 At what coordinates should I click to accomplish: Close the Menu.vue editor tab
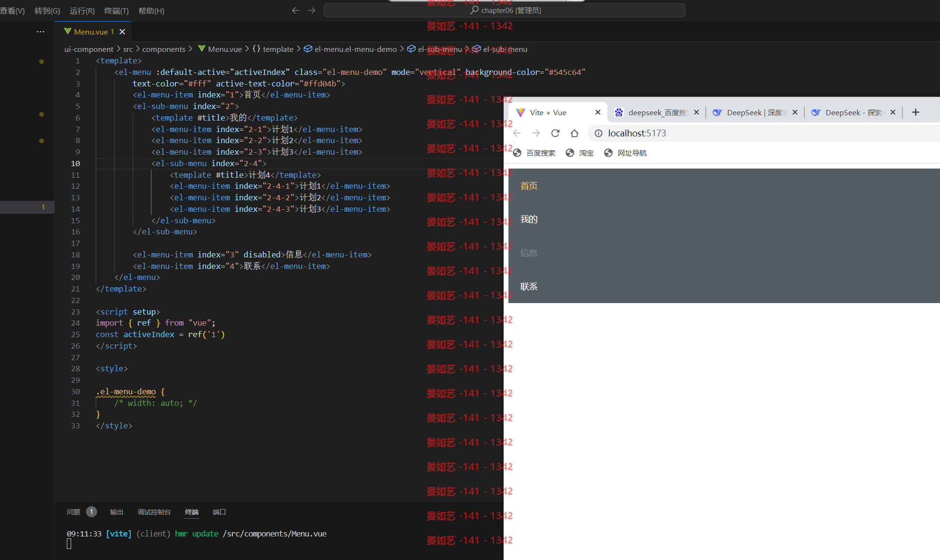pos(122,32)
